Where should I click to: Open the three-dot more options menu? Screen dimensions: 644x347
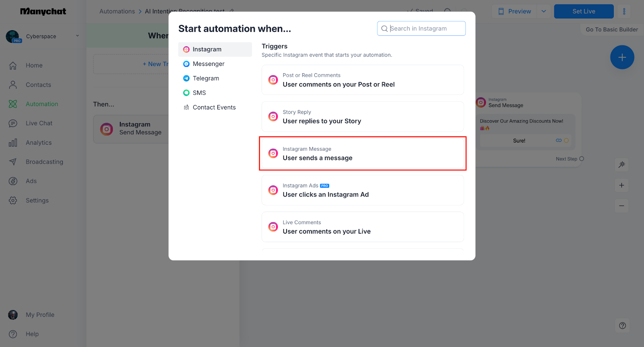[x=624, y=11]
